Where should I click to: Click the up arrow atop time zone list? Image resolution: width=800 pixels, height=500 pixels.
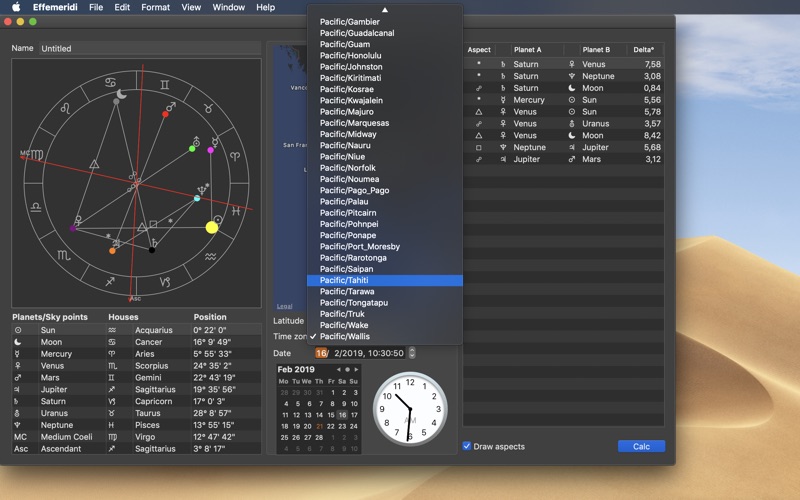click(x=385, y=10)
